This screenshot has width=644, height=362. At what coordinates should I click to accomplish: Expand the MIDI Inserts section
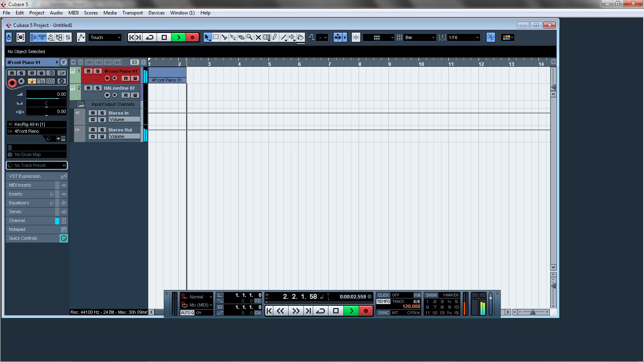coord(37,185)
